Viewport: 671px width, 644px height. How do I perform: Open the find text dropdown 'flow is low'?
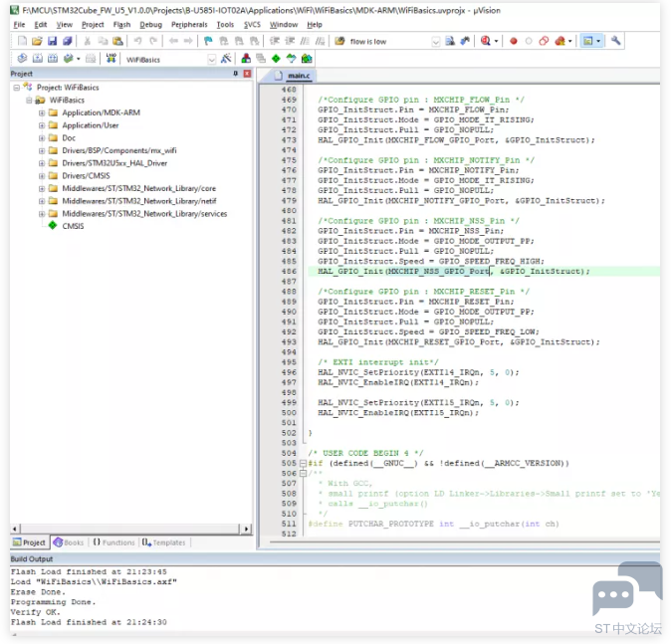(x=436, y=42)
